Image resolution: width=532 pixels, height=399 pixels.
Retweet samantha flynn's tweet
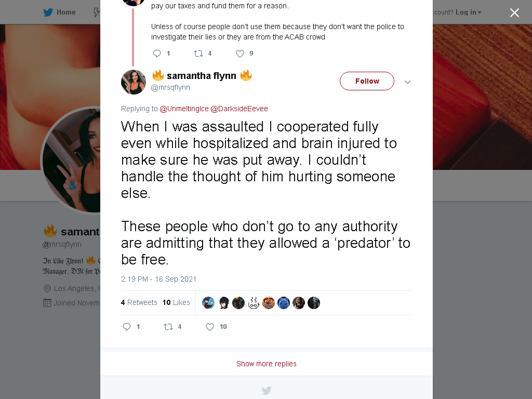pyautogui.click(x=168, y=327)
